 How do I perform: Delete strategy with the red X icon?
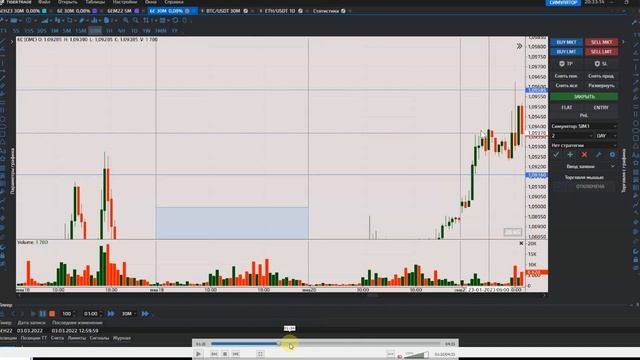coord(584,155)
